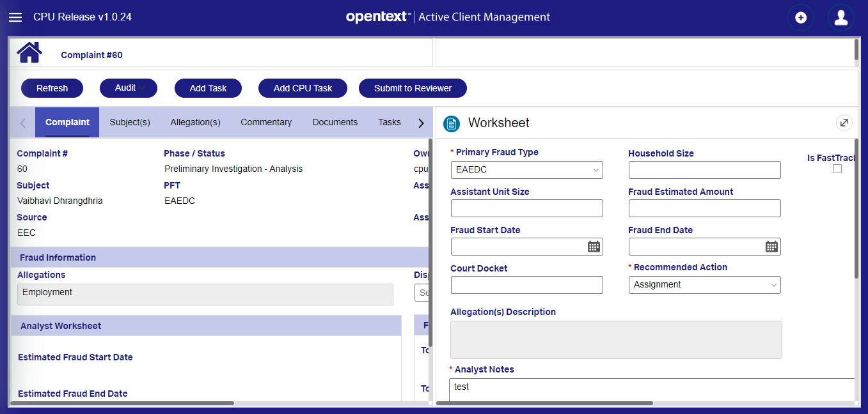Open the hamburger navigation menu
The width and height of the screenshot is (868, 414).
pyautogui.click(x=15, y=17)
